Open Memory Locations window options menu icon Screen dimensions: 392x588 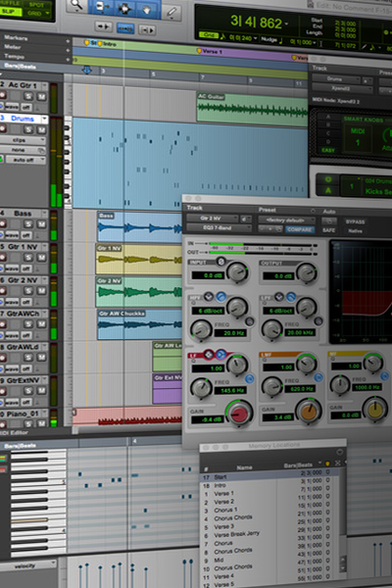tap(339, 452)
